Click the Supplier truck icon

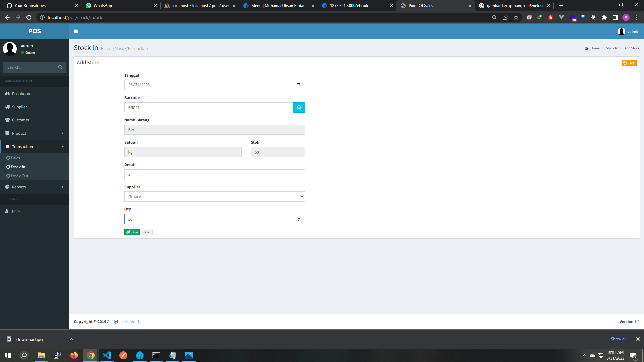point(7,107)
